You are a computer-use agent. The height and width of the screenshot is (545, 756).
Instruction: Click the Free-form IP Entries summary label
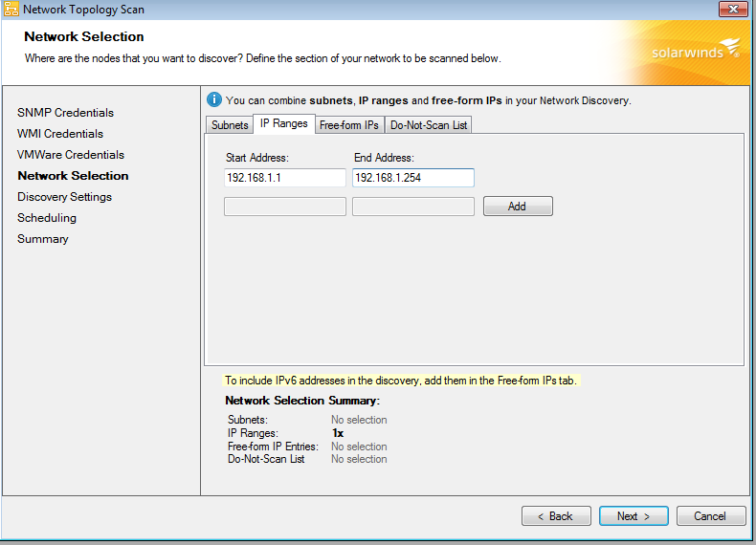273,447
